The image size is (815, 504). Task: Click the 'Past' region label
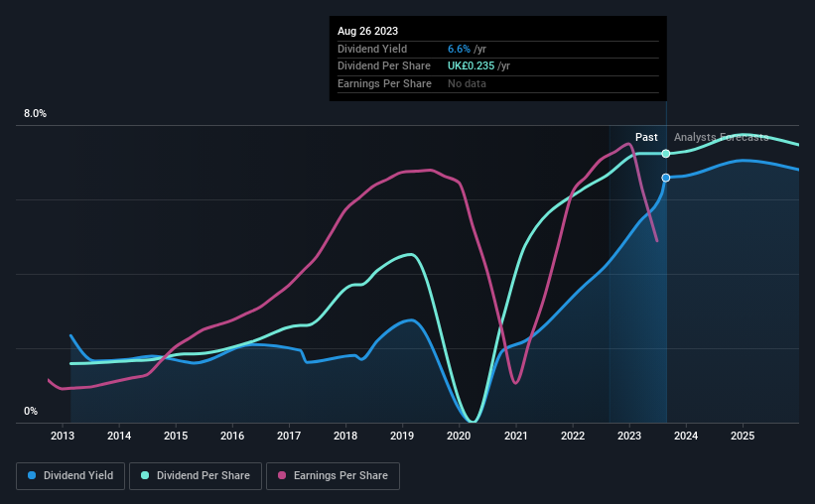coord(646,137)
